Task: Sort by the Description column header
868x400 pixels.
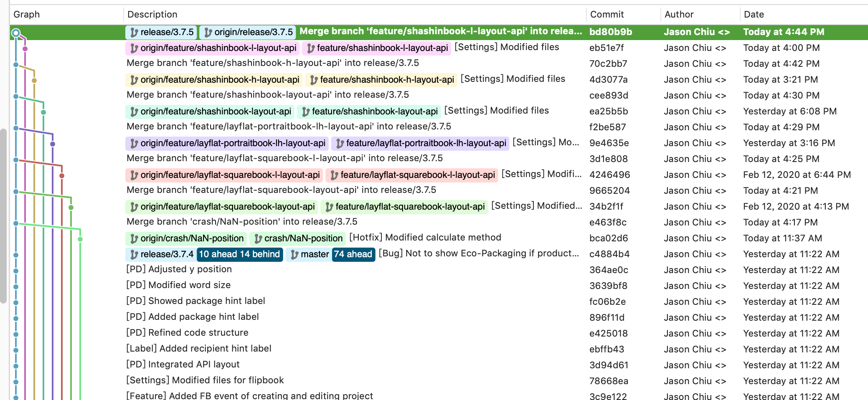Action: (152, 15)
